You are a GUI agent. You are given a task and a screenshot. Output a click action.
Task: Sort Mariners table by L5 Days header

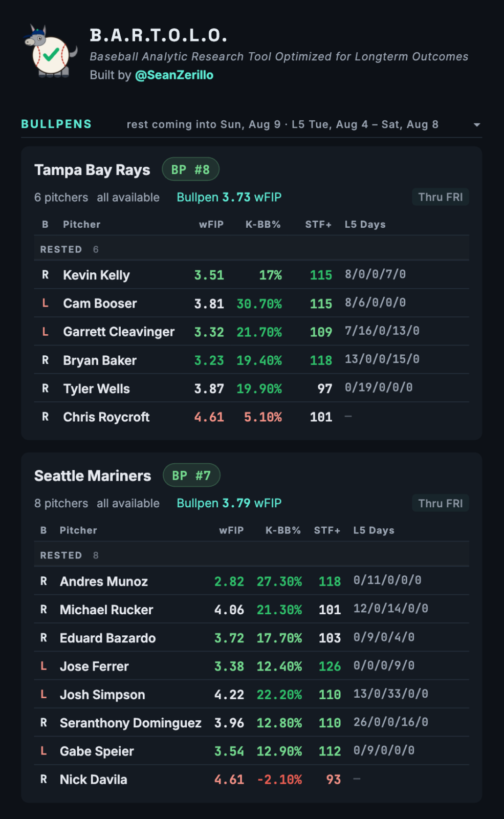(x=374, y=530)
